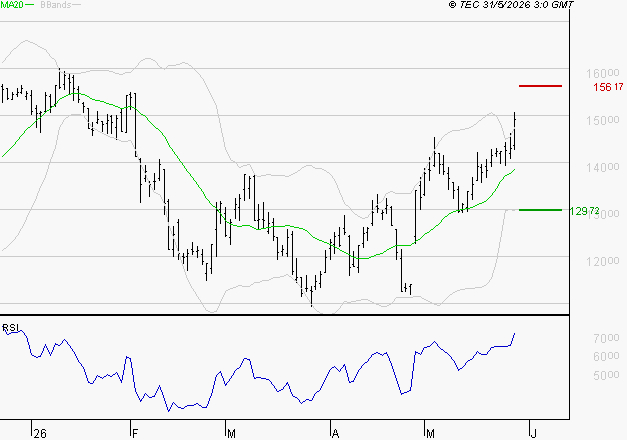Click the green support level line
Screen dimensions: 627x440
click(540, 210)
